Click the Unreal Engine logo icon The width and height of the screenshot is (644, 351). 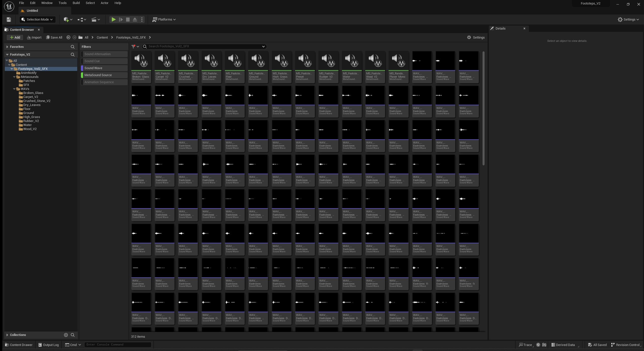coord(9,7)
